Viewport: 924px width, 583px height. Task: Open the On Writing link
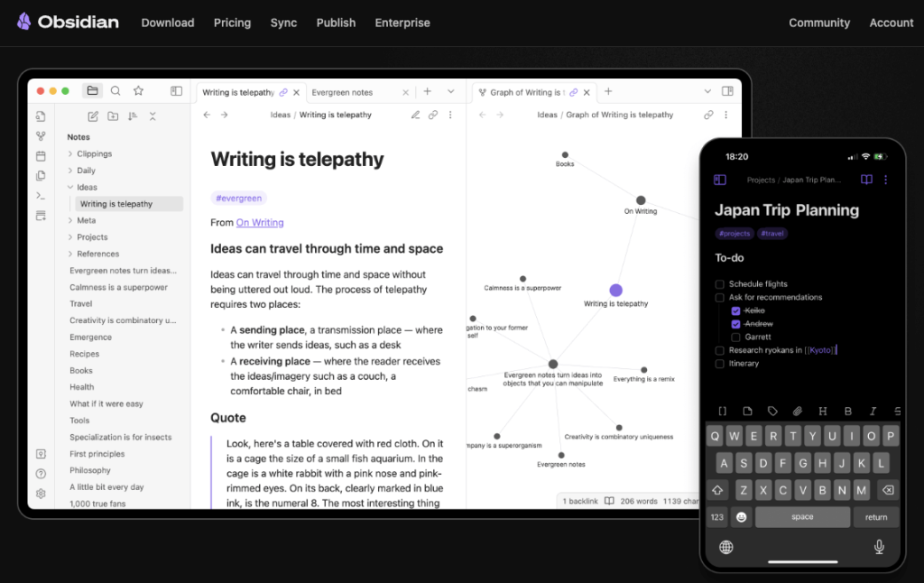pos(260,222)
